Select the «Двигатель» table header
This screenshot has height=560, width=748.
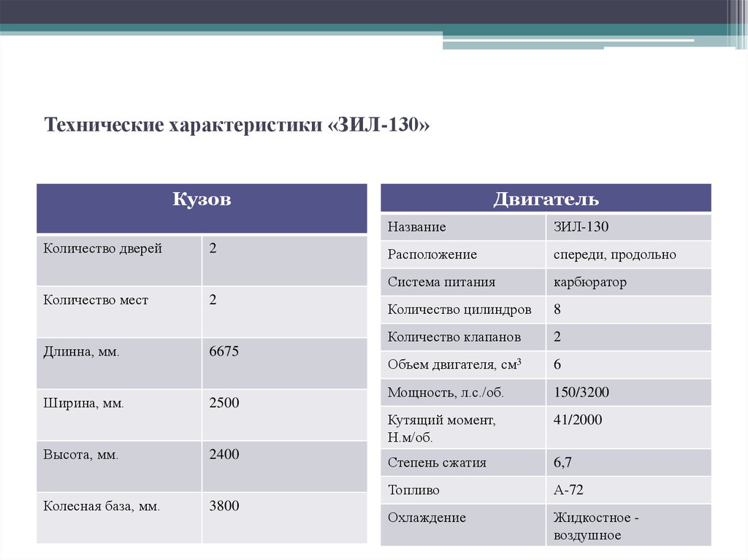[546, 198]
